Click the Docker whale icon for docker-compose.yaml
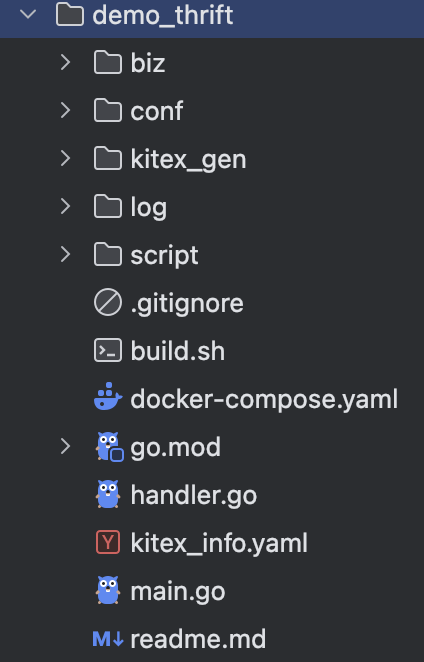The height and width of the screenshot is (662, 424). click(x=108, y=397)
